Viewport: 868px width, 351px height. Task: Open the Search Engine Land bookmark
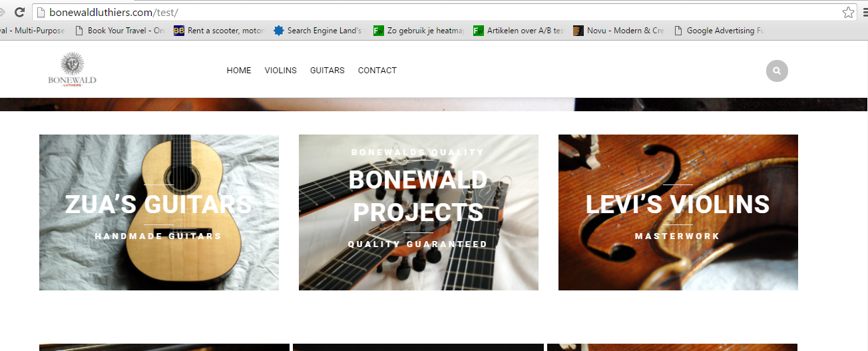click(318, 31)
